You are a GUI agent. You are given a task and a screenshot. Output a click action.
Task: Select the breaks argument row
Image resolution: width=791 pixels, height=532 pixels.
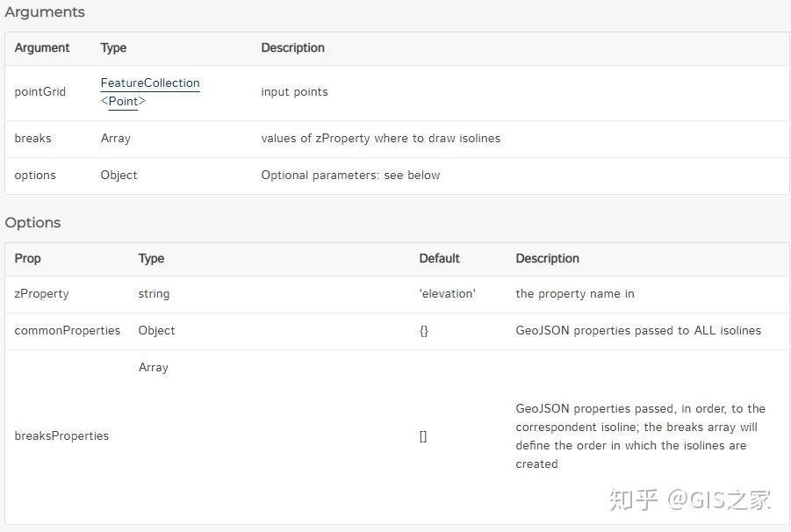pyautogui.click(x=32, y=138)
